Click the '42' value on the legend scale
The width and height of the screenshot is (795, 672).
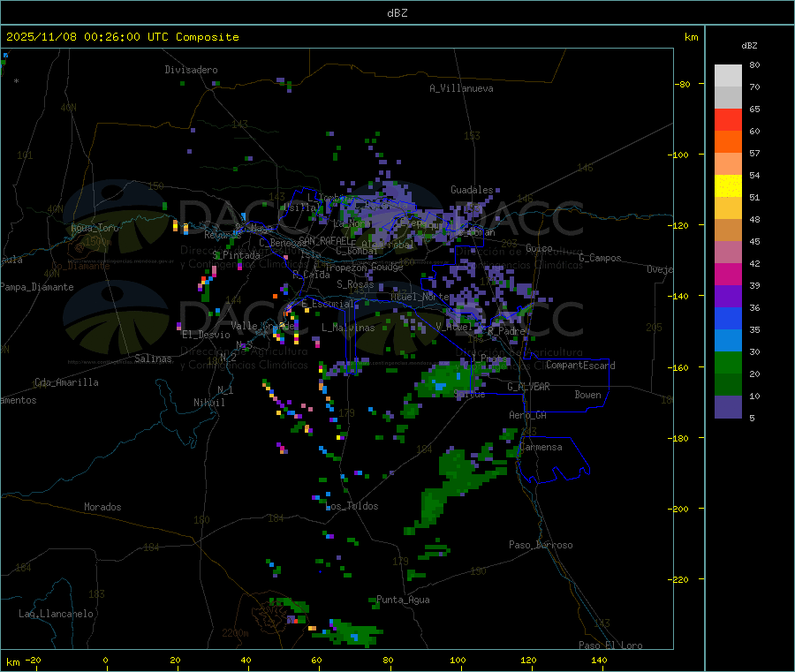(x=754, y=263)
